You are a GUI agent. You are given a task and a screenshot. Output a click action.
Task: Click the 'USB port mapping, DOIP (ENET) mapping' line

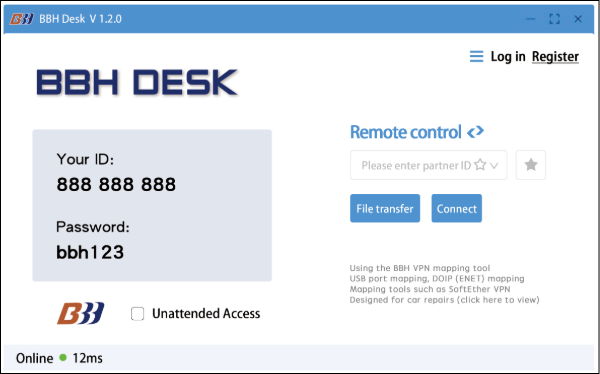pos(437,278)
